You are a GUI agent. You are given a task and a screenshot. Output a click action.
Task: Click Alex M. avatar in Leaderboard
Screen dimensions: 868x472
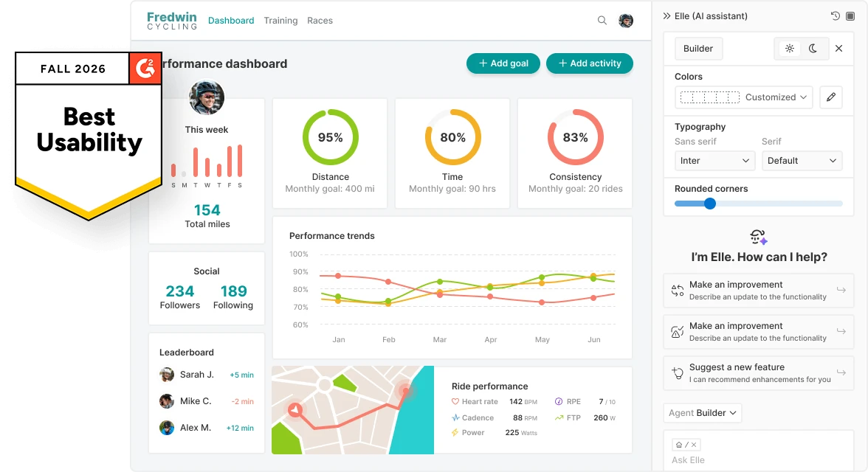coord(167,428)
